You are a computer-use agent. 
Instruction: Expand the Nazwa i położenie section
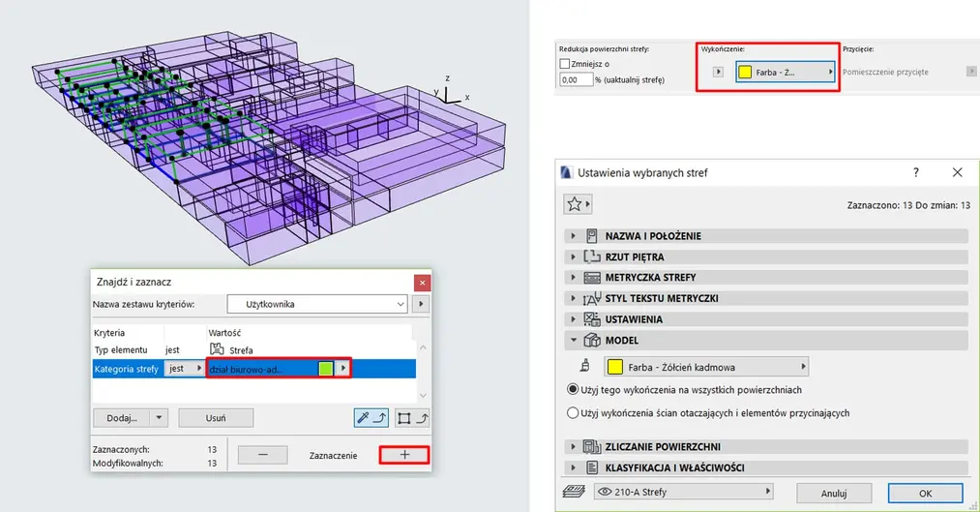(573, 236)
